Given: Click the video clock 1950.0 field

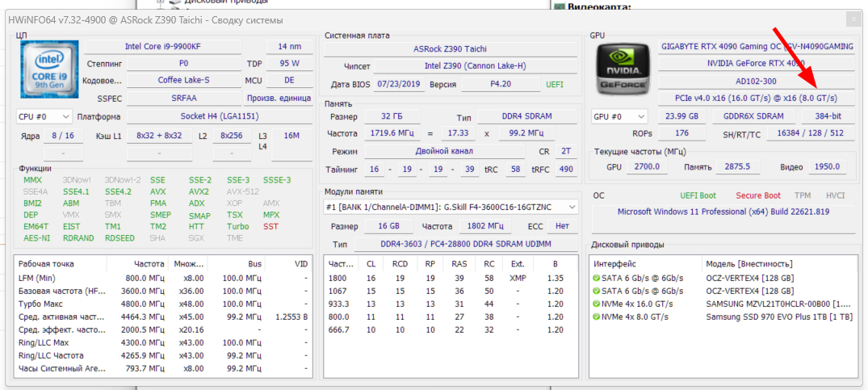Looking at the screenshot, I should [828, 166].
